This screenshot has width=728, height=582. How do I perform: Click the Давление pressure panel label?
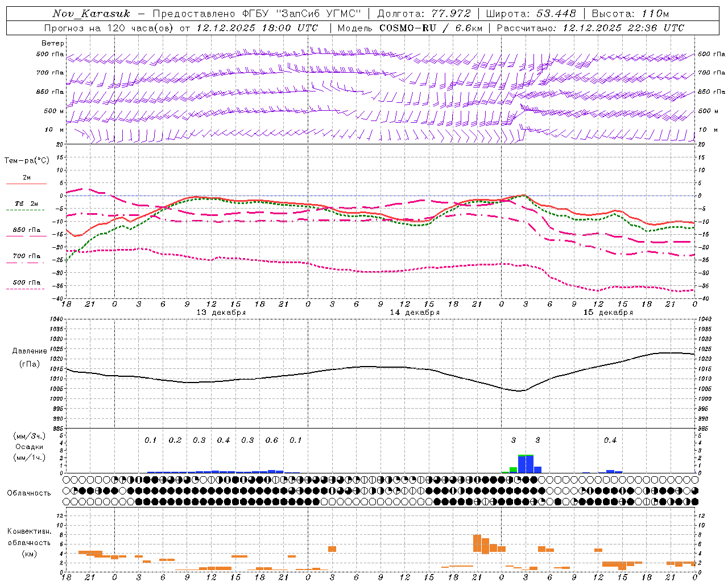pos(30,351)
